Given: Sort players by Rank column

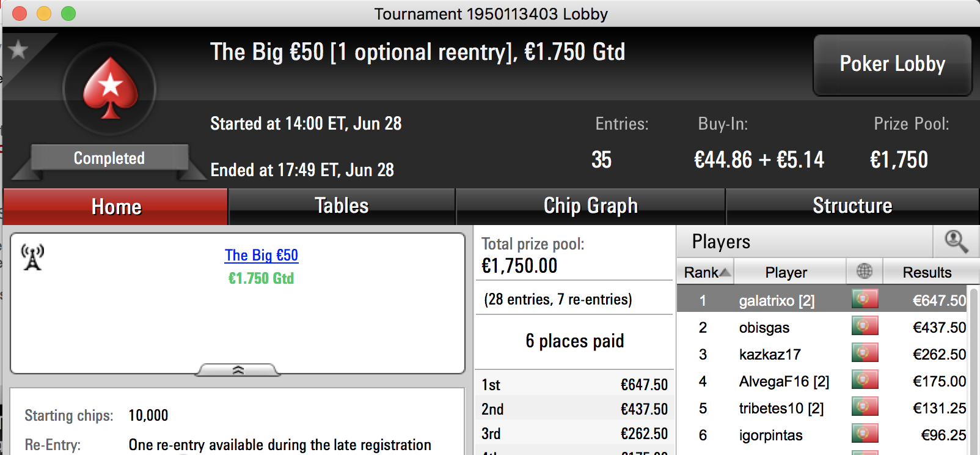Looking at the screenshot, I should click(706, 272).
